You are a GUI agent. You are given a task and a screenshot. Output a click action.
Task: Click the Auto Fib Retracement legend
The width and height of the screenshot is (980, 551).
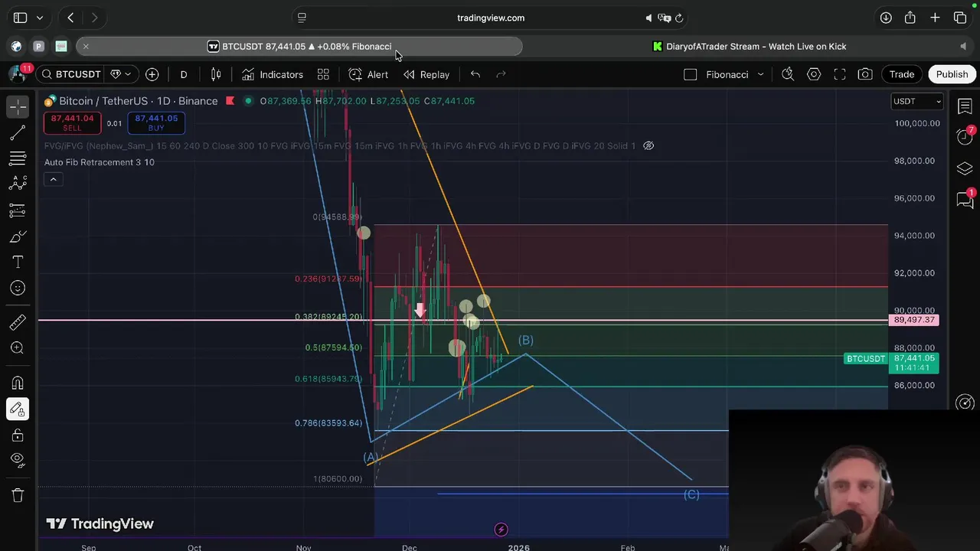(100, 162)
